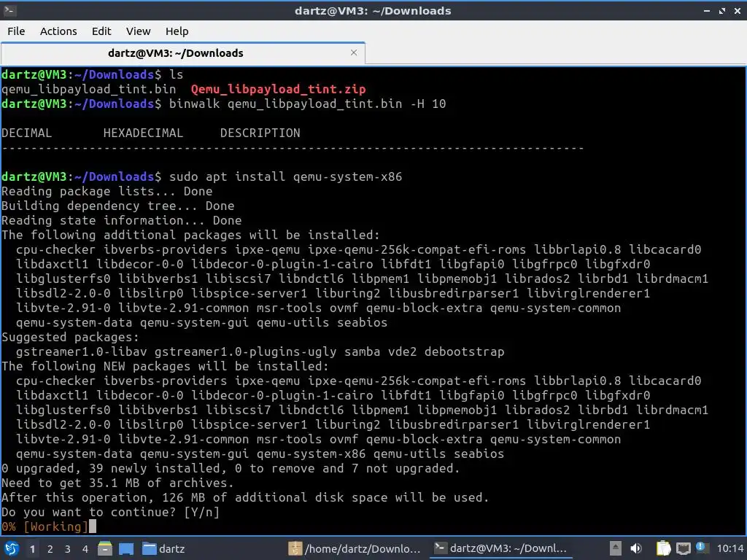Click the '0% [Working]' progress line
747x560 pixels.
coord(45,526)
